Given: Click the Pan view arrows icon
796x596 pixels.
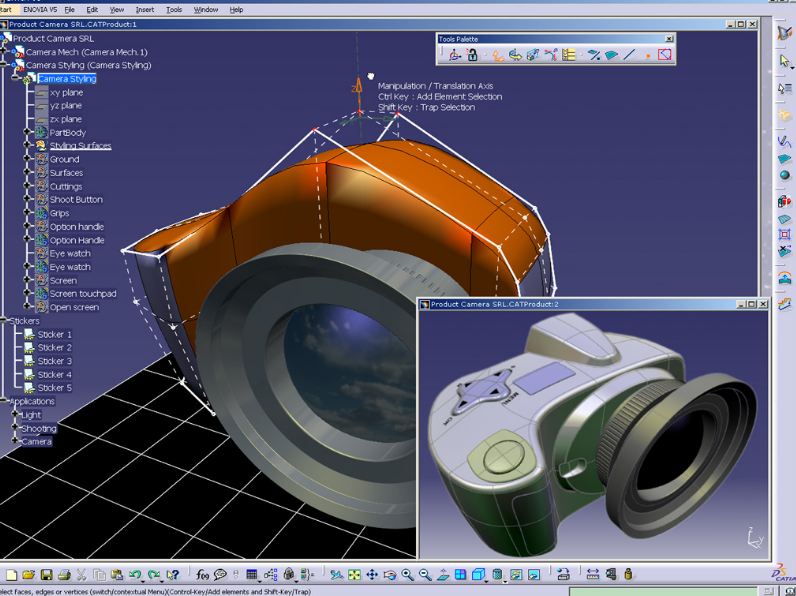Looking at the screenshot, I should [372, 575].
